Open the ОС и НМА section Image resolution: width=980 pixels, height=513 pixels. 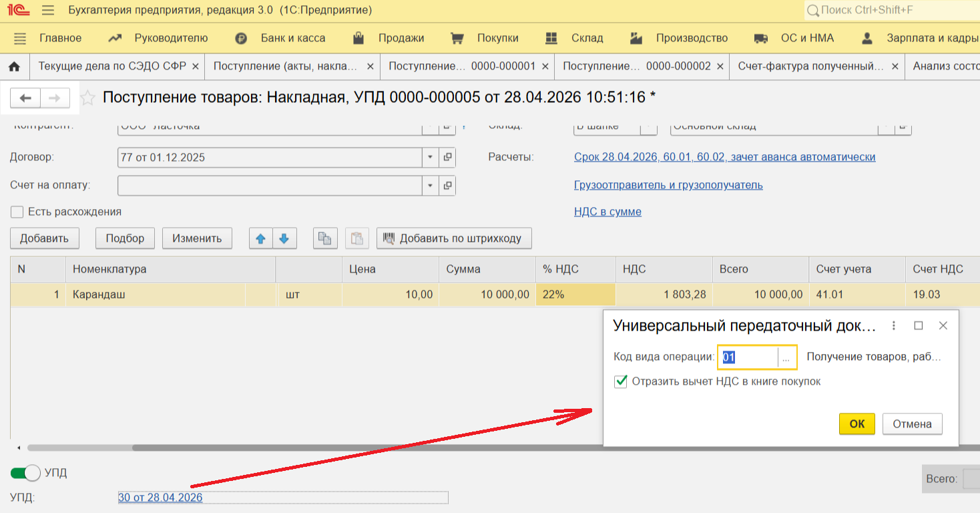[x=808, y=38]
